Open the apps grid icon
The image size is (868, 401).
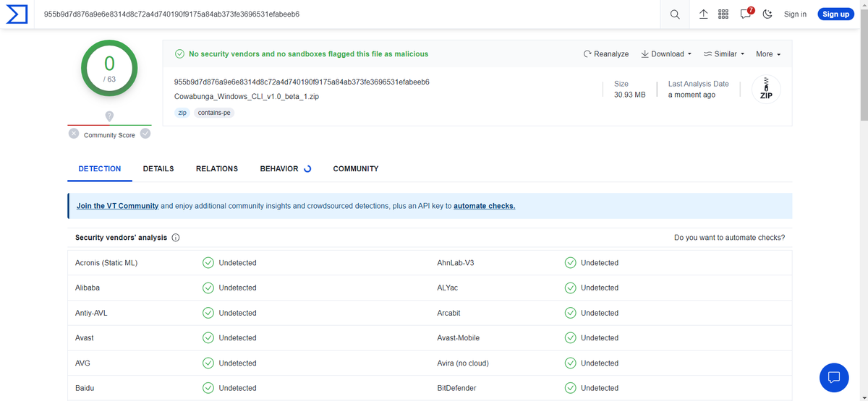pos(723,14)
